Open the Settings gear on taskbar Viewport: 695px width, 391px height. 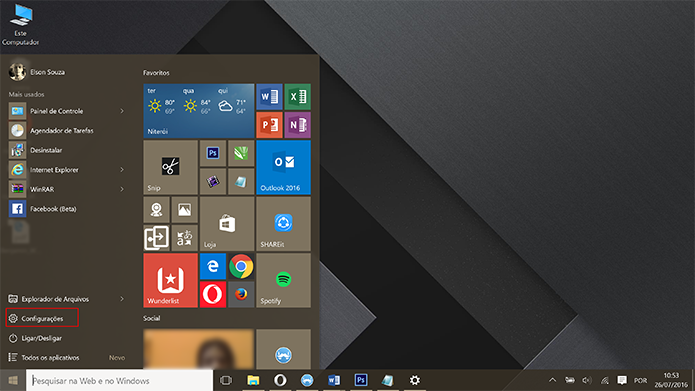coord(414,380)
